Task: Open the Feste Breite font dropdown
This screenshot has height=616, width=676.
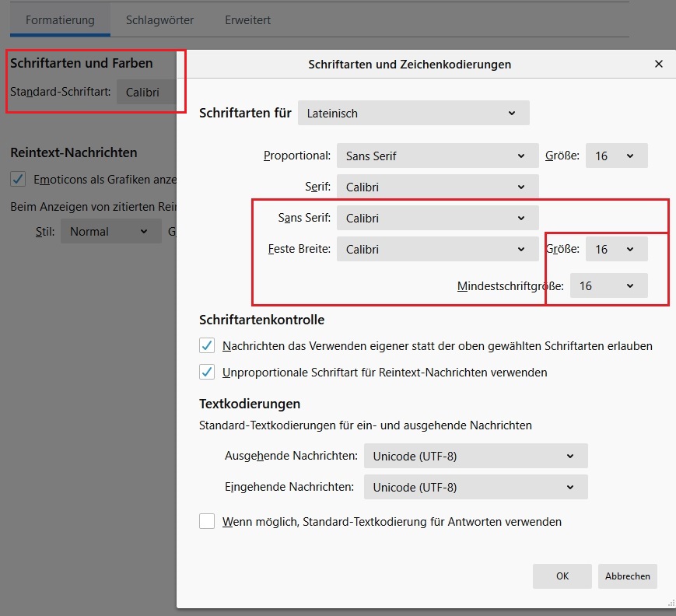Action: pos(436,249)
